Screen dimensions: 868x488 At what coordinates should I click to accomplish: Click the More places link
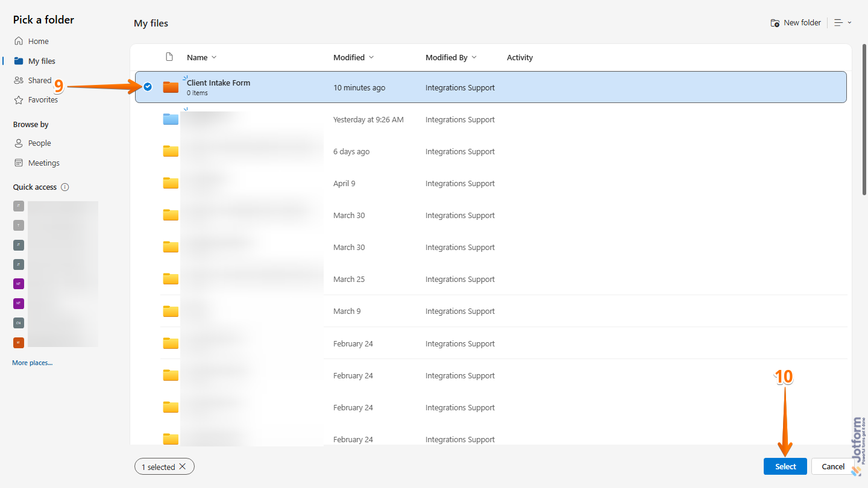click(x=32, y=362)
